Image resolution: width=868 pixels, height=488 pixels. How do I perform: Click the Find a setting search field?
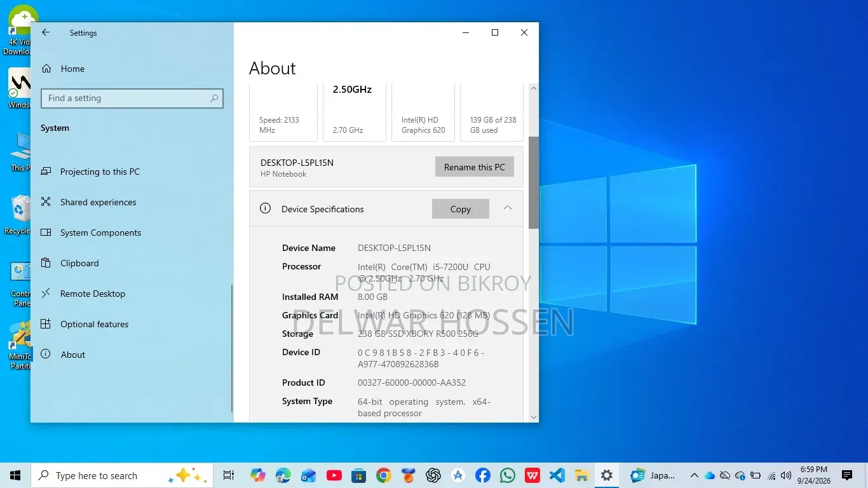(132, 98)
